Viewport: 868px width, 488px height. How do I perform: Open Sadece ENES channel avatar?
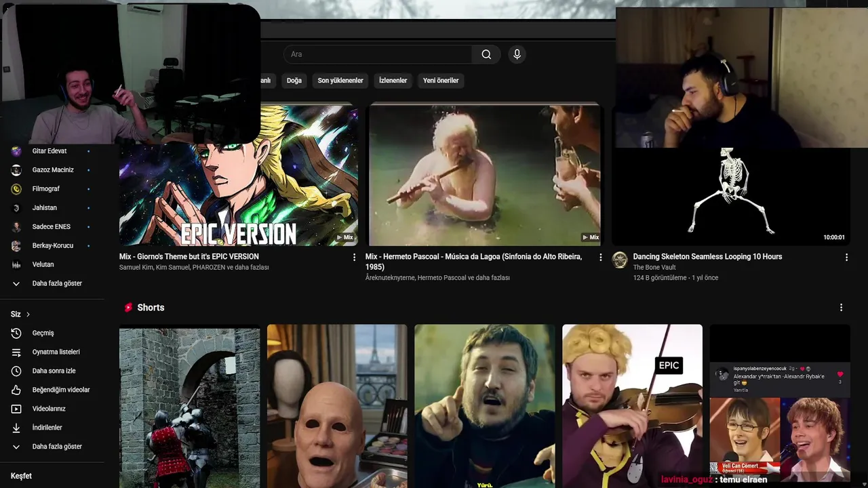coord(16,227)
